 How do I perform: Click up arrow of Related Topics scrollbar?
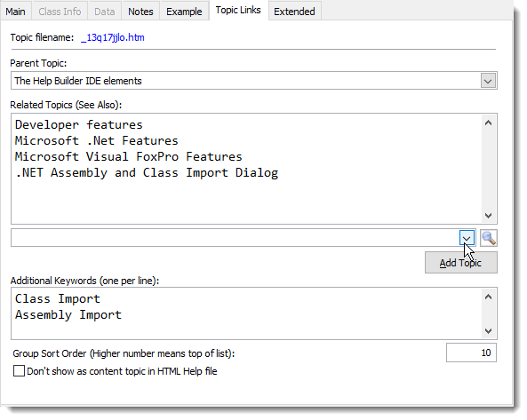[489, 123]
